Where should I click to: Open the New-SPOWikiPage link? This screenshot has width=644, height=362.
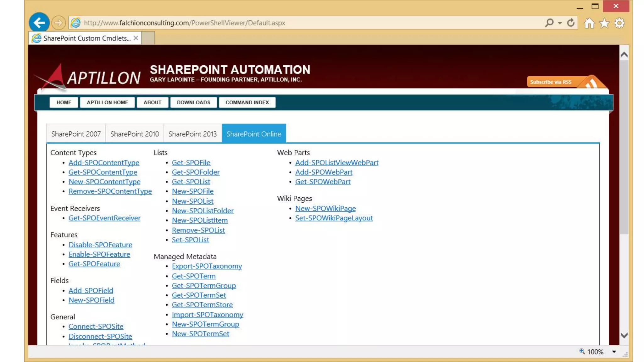coord(325,208)
